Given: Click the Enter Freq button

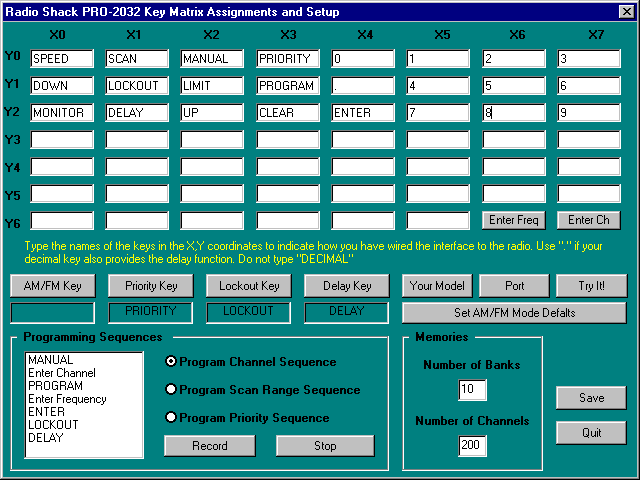Looking at the screenshot, I should click(x=514, y=220).
